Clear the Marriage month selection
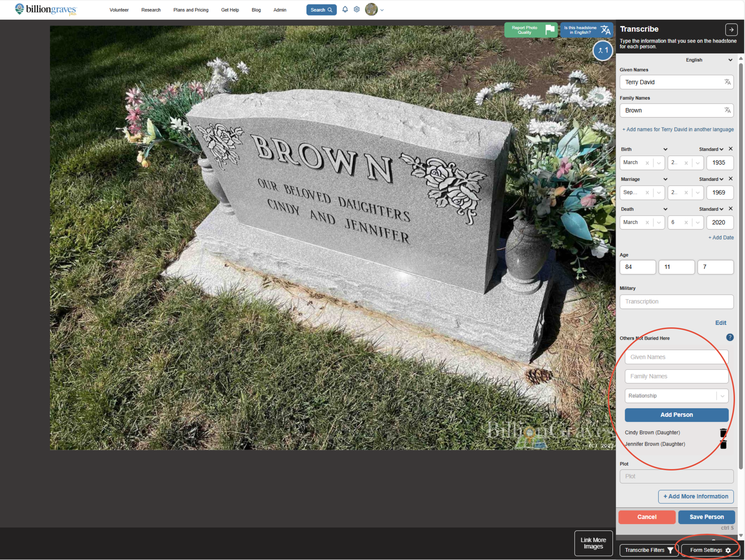This screenshot has height=560, width=745. [x=647, y=193]
